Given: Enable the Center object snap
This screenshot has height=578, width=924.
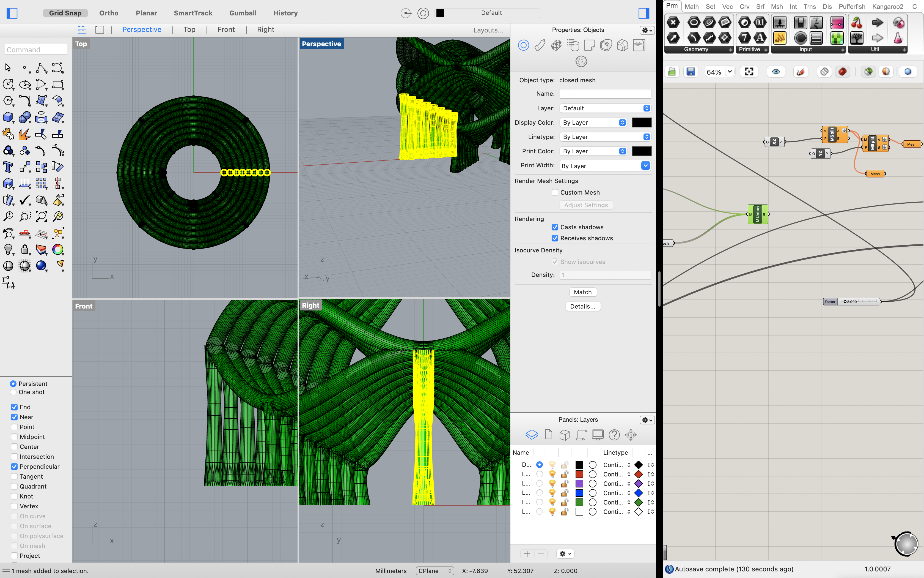Looking at the screenshot, I should point(14,447).
